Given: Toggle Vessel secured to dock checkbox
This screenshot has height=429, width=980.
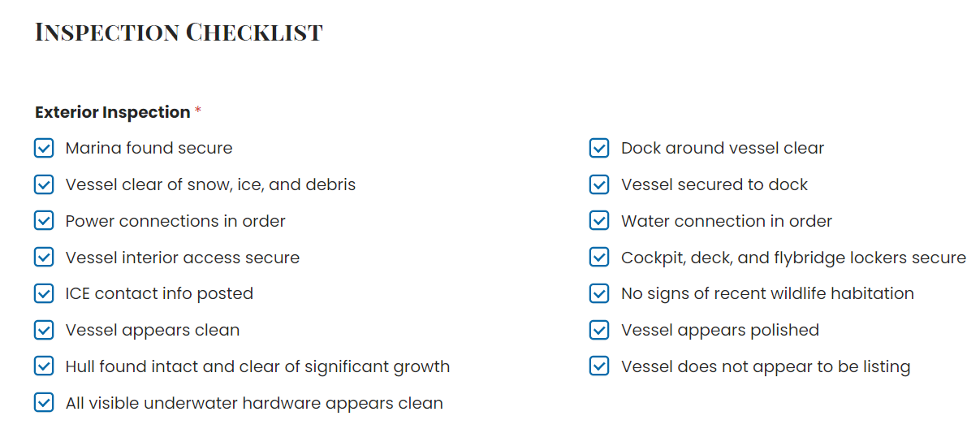Looking at the screenshot, I should pos(599,185).
